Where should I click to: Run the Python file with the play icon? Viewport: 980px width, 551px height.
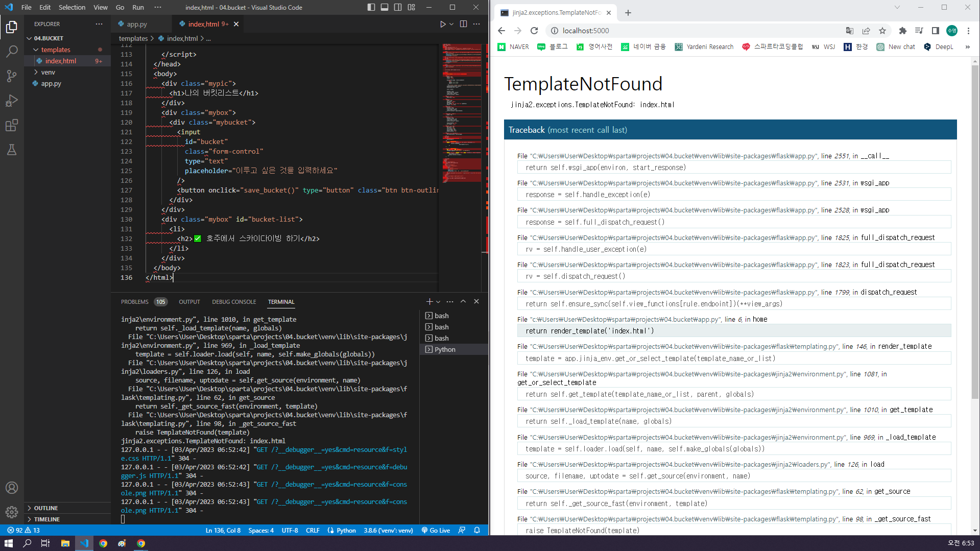(443, 24)
